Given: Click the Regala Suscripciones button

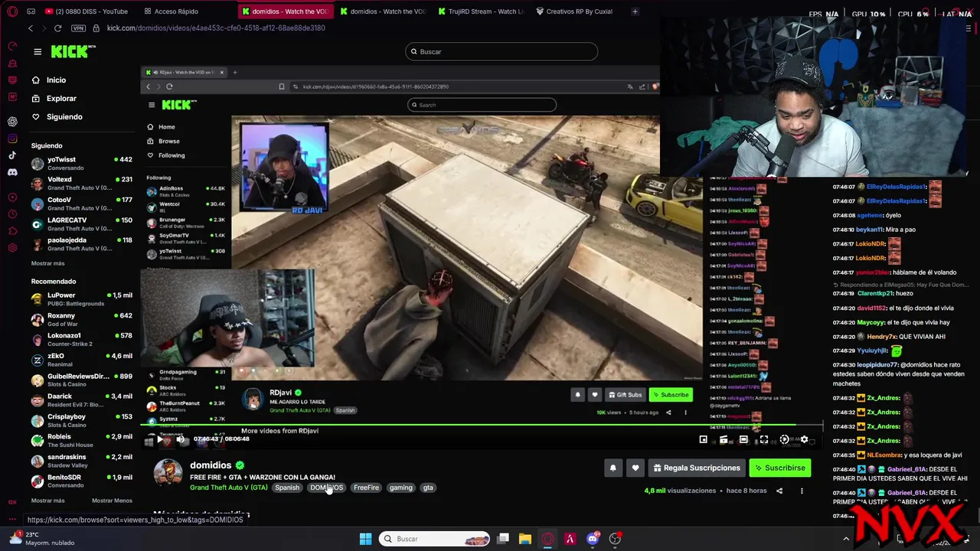Looking at the screenshot, I should click(696, 468).
